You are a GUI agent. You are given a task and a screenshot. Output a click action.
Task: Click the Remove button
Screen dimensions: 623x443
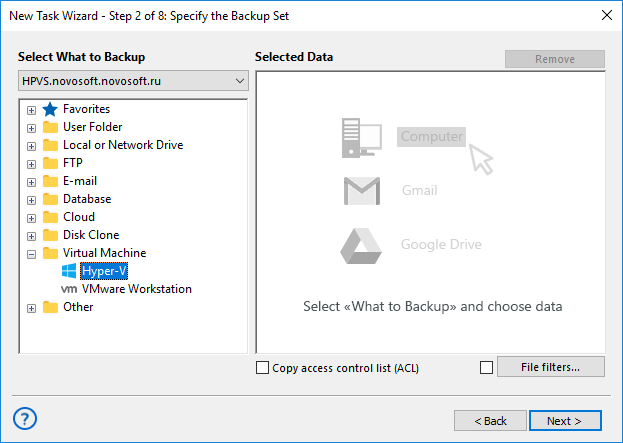point(555,59)
